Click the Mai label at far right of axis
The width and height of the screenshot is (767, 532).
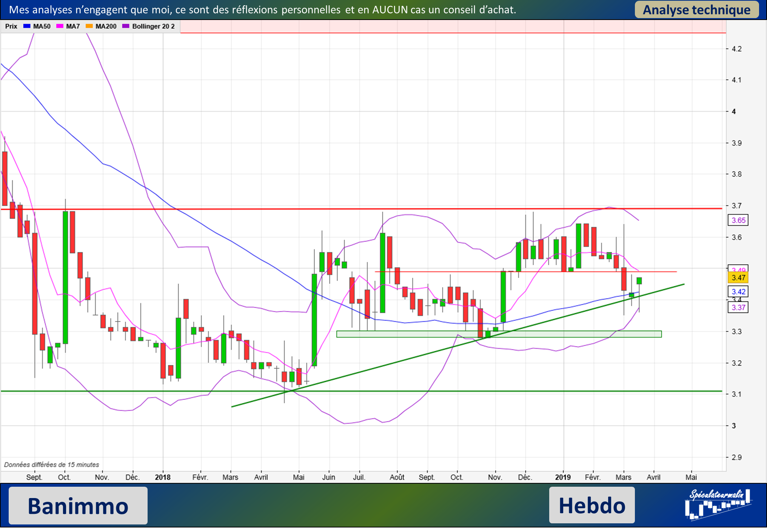pos(691,477)
